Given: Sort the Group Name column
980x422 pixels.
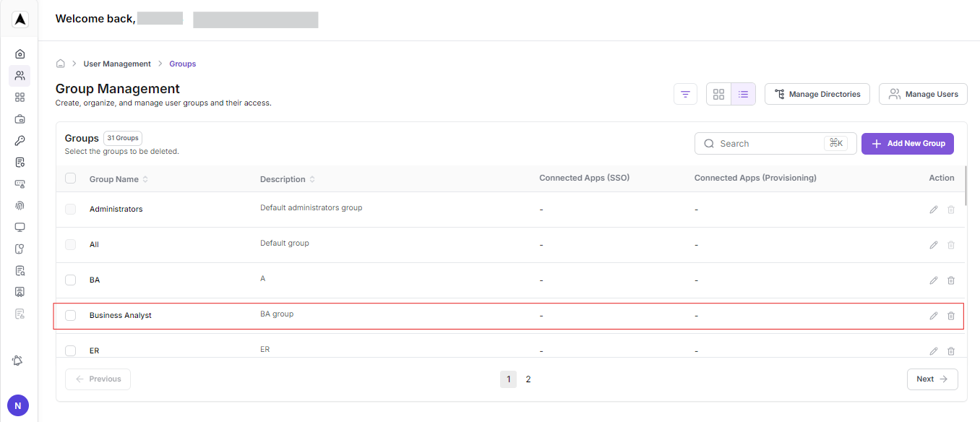Looking at the screenshot, I should pos(145,178).
